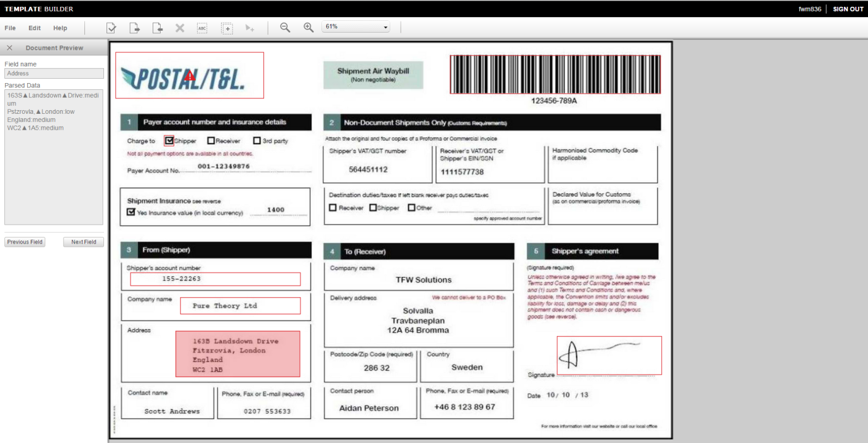Click the Yes Insurance value checkbox

[x=131, y=212]
